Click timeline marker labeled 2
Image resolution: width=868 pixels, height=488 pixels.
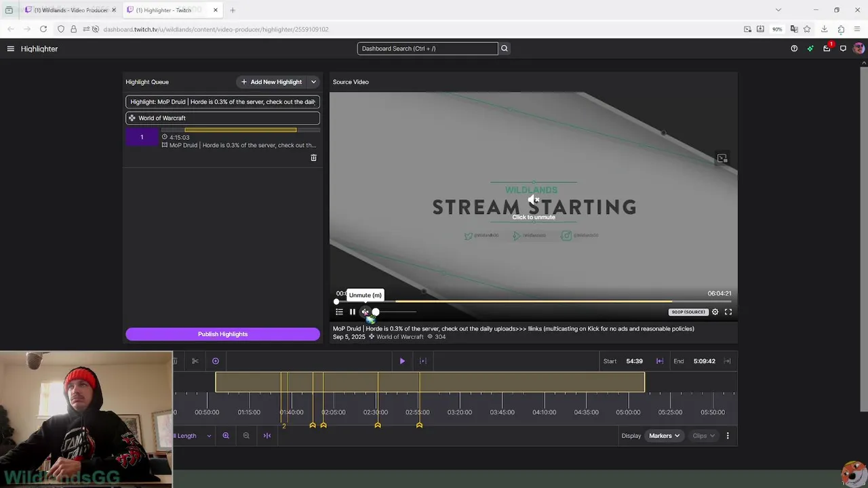284,426
